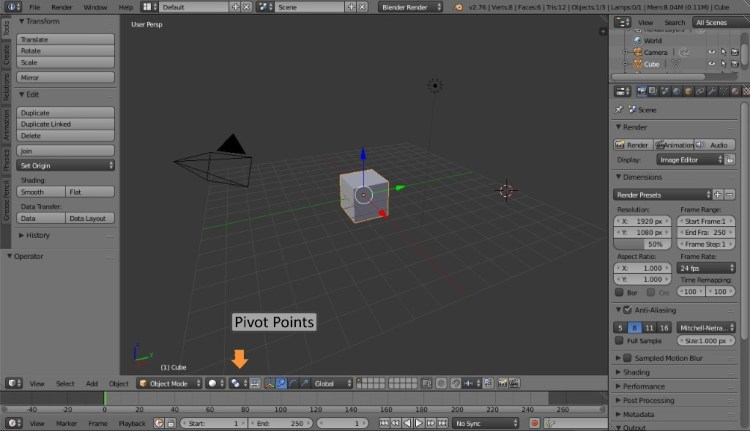This screenshot has height=431, width=750.
Task: Jump to the first frame
Action: 384,423
